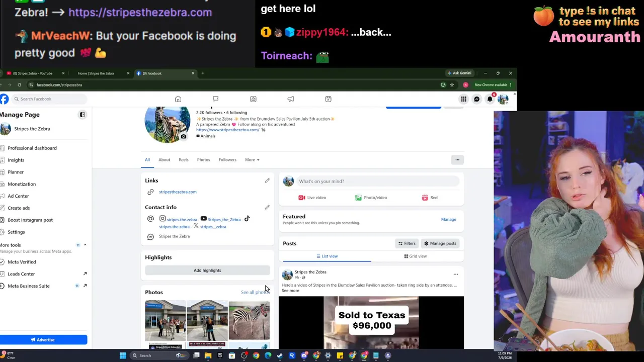
Task: Click the Ask Gemini button in Chrome
Action: [x=459, y=73]
